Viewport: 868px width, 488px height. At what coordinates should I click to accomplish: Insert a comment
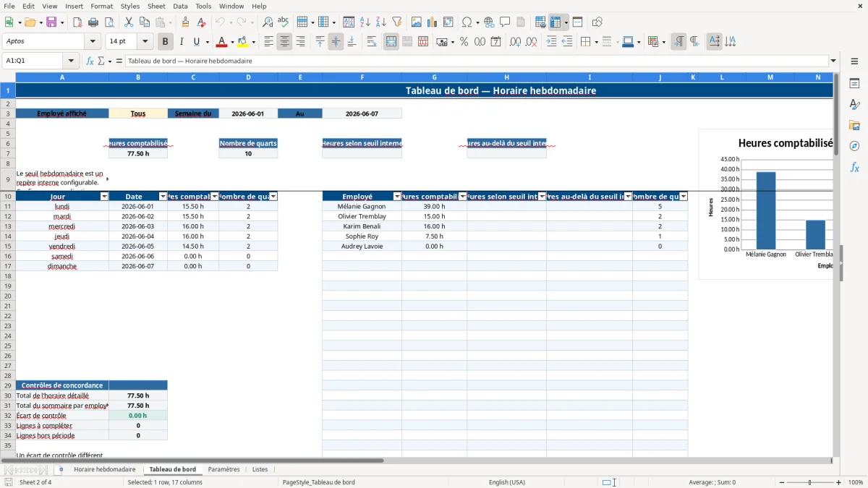[x=505, y=22]
